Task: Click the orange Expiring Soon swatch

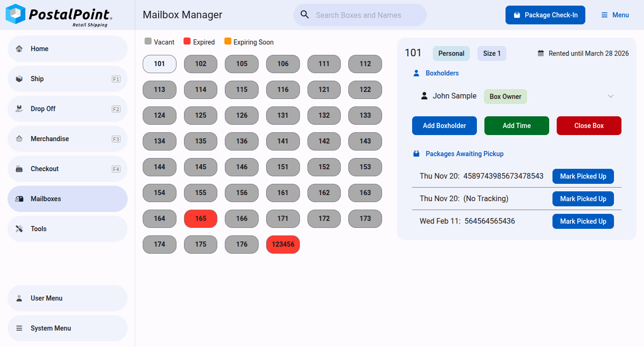Action: (228, 42)
